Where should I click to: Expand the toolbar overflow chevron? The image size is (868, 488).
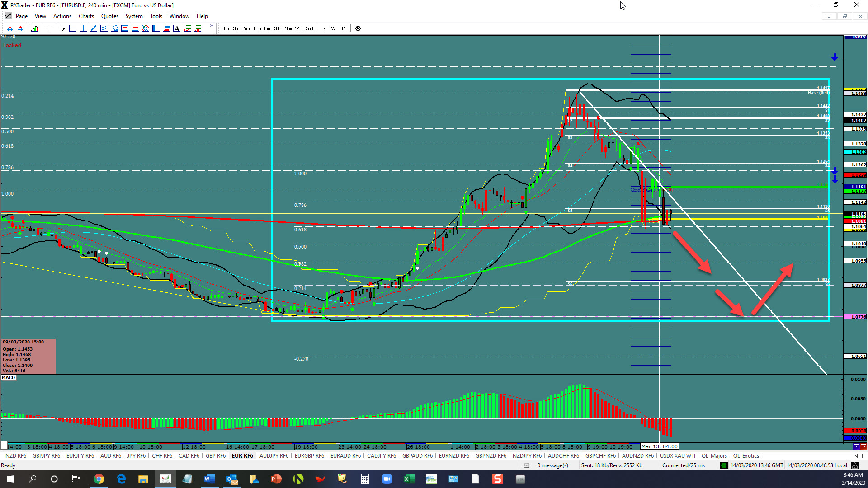[211, 26]
